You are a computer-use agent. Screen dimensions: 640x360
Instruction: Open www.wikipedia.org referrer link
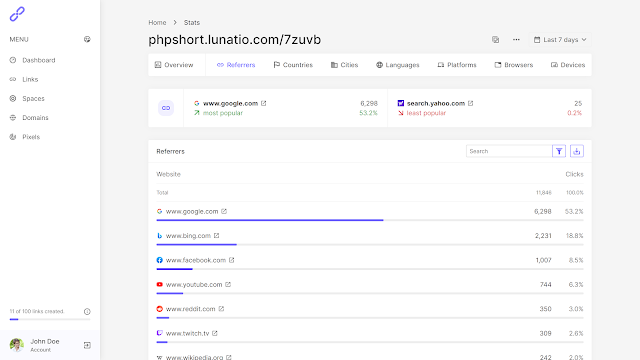click(194, 357)
